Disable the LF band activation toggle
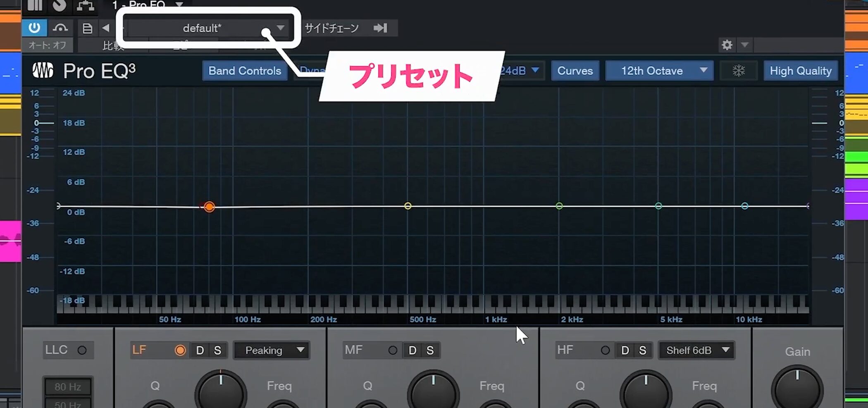This screenshot has width=868, height=408. (x=180, y=351)
